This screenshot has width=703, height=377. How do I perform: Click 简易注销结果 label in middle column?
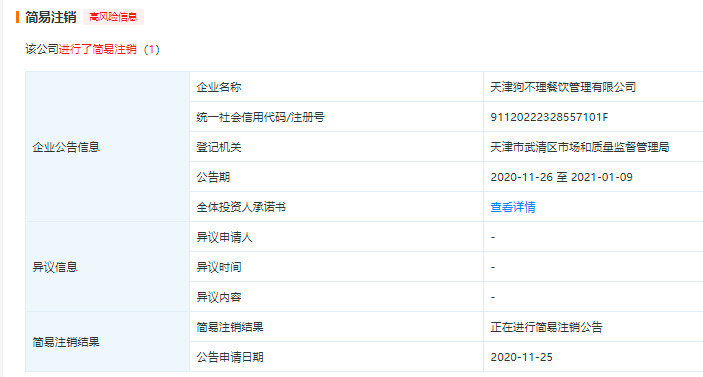(x=230, y=327)
